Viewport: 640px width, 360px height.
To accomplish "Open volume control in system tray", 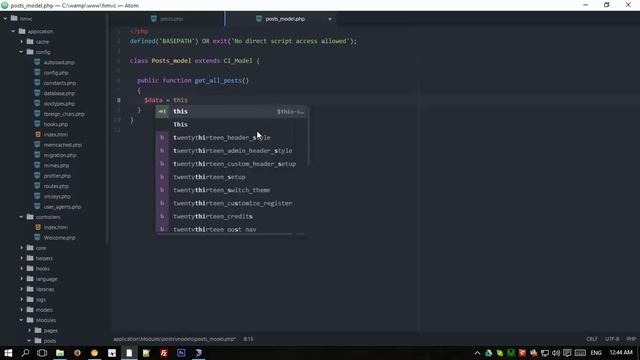I will tap(556, 353).
